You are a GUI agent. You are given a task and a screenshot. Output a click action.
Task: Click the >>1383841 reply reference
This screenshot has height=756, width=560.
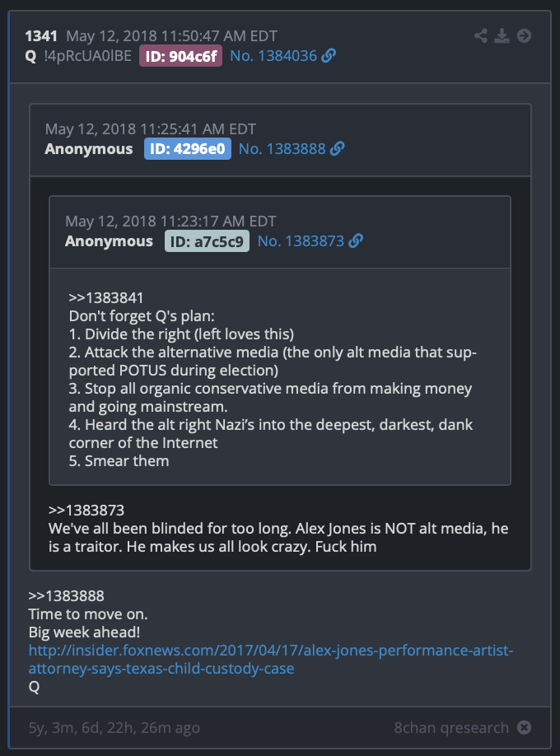click(106, 298)
